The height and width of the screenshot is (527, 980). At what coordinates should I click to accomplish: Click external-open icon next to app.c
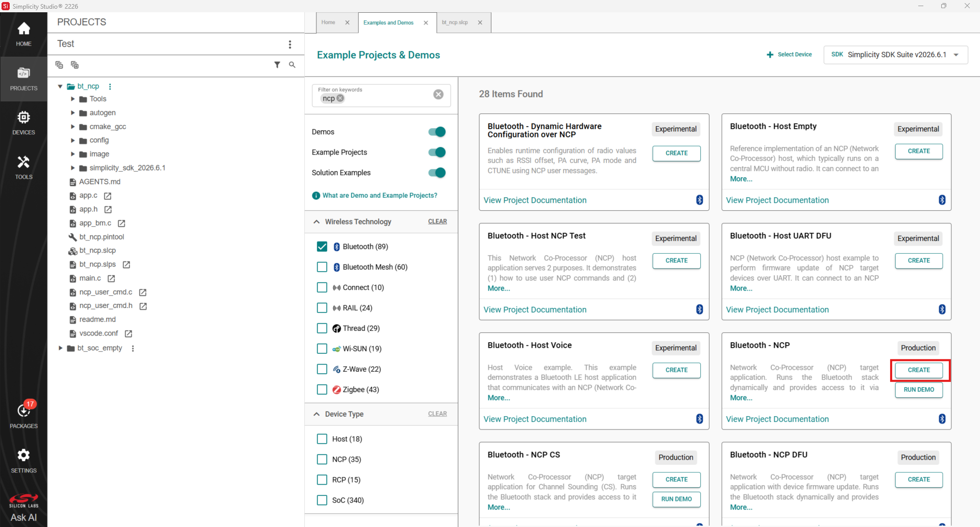click(x=108, y=196)
